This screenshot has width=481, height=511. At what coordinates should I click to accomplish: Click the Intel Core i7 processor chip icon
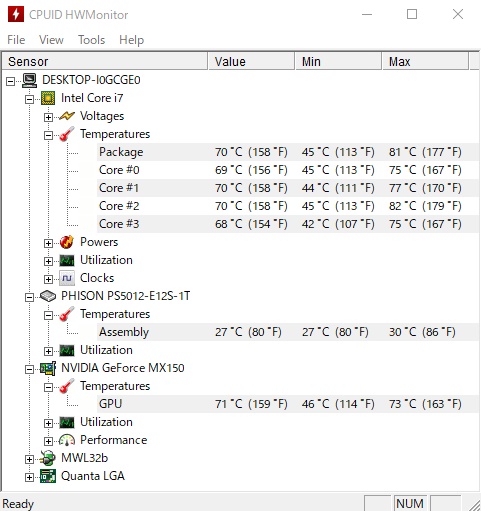point(48,98)
